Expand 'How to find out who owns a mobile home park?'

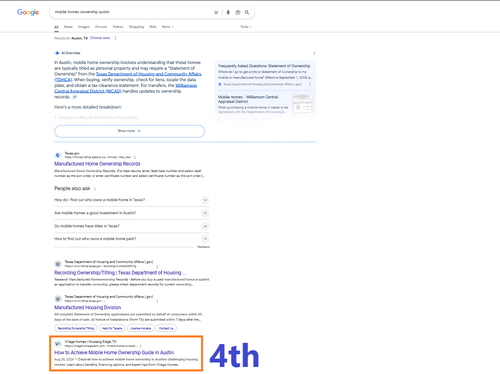coord(132,239)
